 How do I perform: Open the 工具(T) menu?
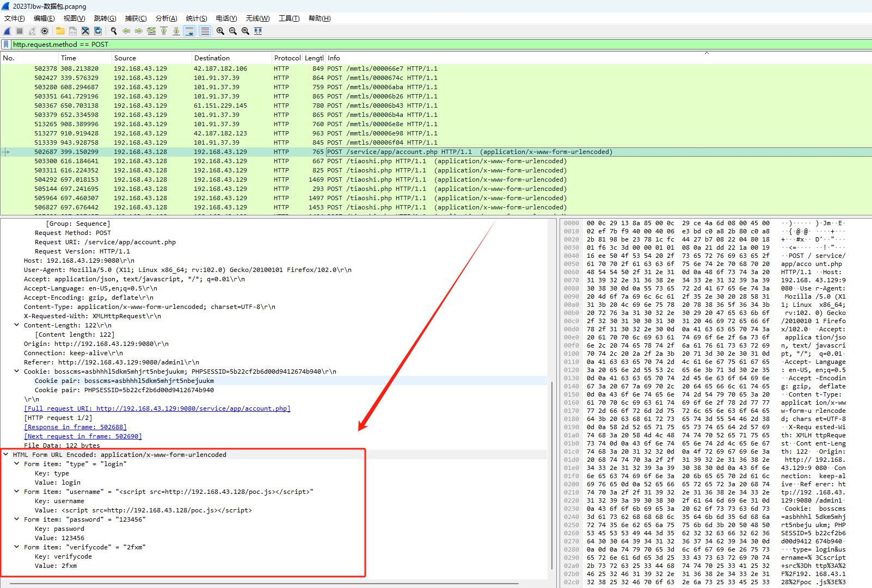point(289,18)
